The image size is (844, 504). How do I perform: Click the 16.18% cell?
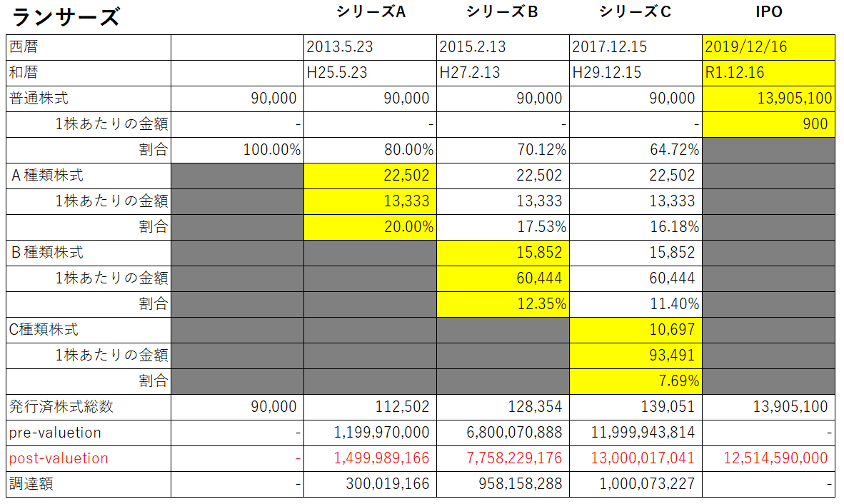pyautogui.click(x=635, y=227)
